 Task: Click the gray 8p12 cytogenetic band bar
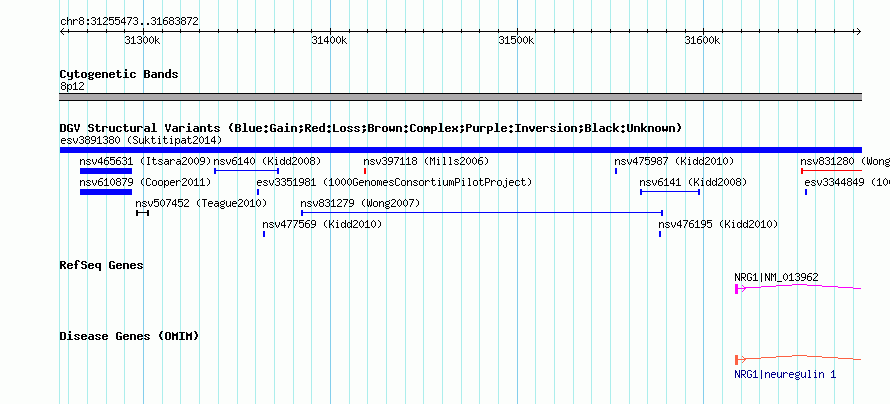(x=460, y=97)
